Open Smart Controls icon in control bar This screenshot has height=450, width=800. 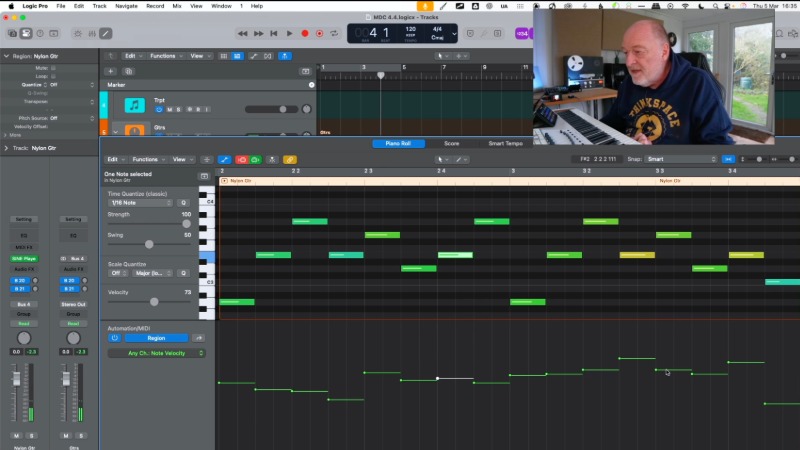tap(78, 34)
